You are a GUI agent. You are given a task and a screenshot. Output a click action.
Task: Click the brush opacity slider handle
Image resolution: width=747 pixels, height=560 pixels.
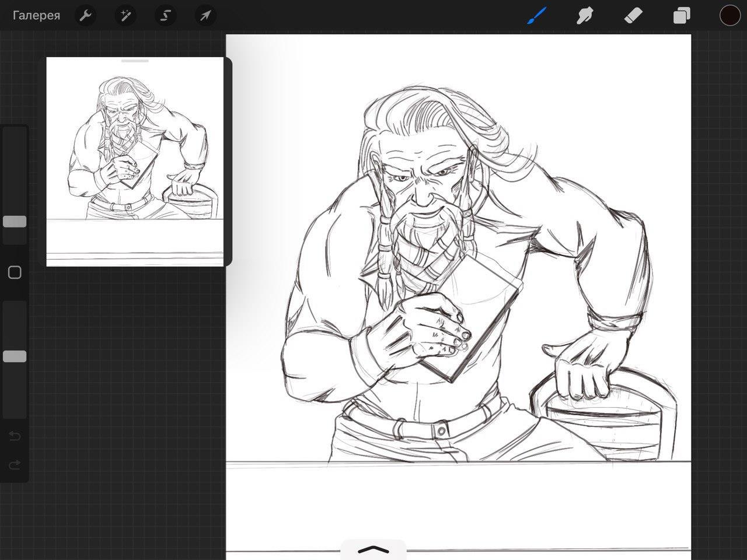15,356
